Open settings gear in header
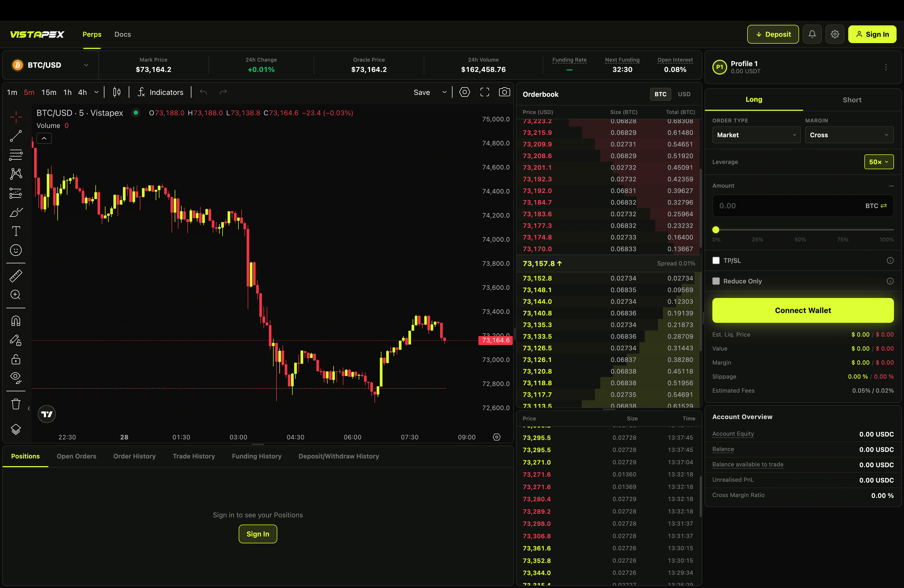 tap(835, 34)
